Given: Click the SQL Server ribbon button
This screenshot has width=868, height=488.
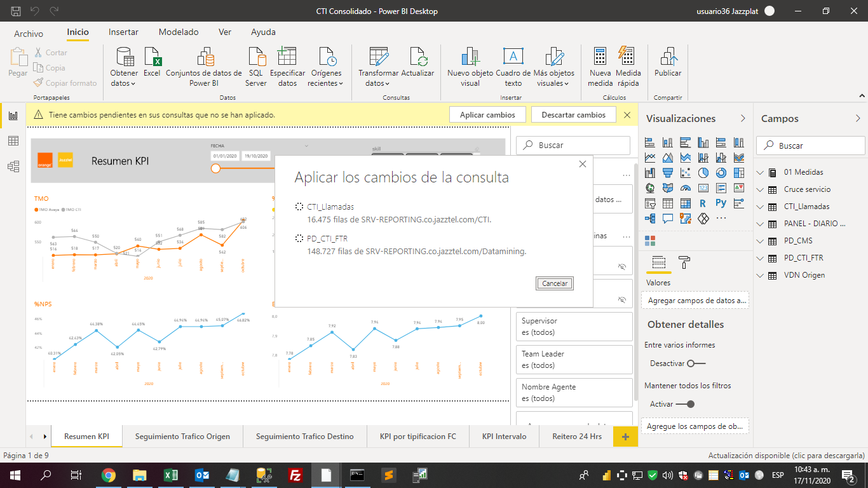Looking at the screenshot, I should click(256, 67).
